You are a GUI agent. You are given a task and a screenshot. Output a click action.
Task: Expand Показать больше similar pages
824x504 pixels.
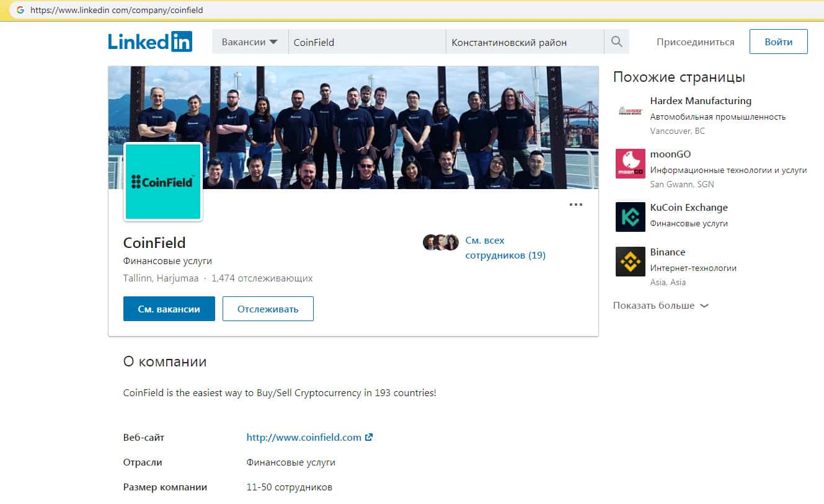tap(660, 306)
